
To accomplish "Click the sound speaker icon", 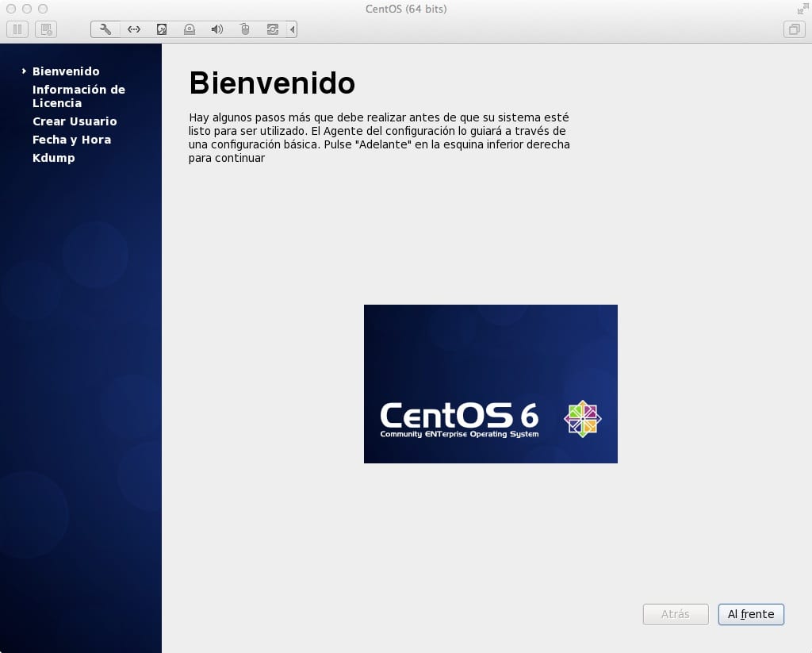I will point(216,29).
